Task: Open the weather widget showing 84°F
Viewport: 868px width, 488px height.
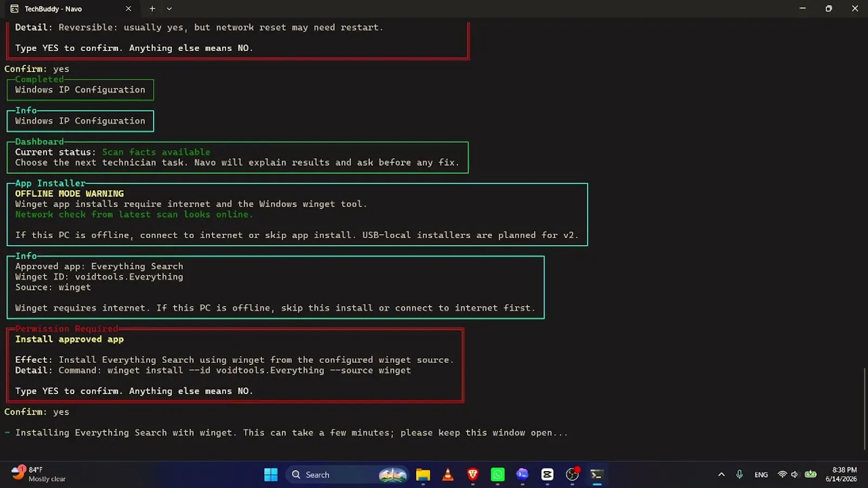Action: (x=38, y=474)
